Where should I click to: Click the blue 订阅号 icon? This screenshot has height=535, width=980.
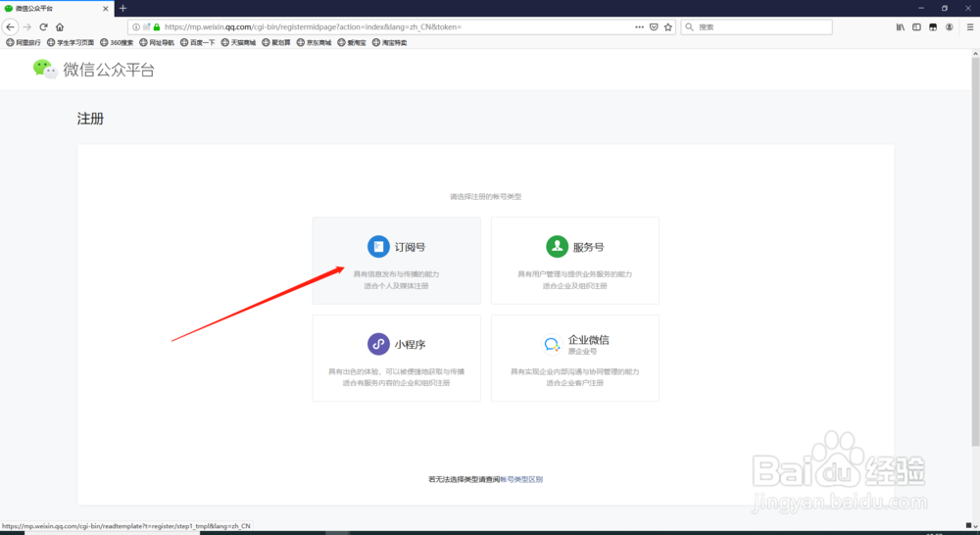[x=378, y=247]
